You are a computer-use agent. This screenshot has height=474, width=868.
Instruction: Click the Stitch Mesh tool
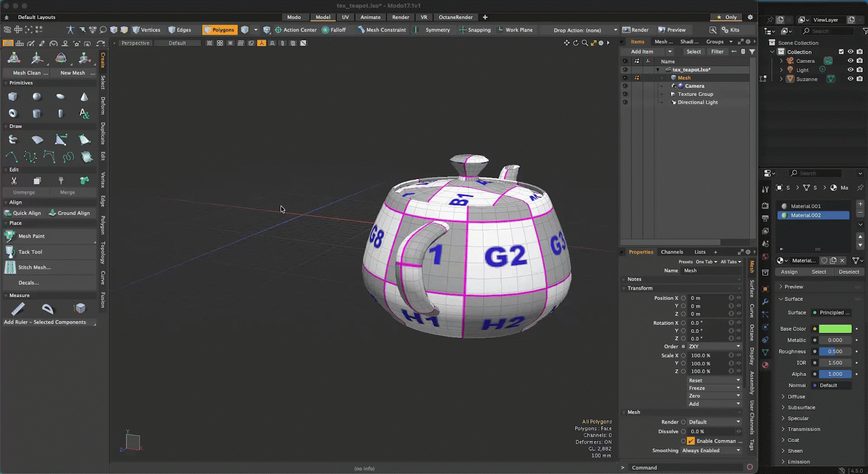[x=34, y=267]
